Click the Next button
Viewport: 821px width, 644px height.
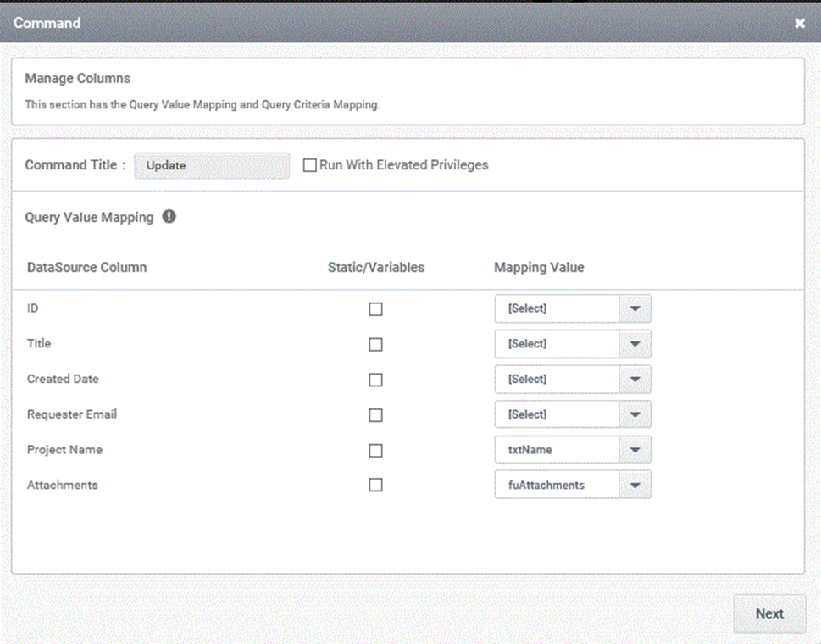pos(769,613)
